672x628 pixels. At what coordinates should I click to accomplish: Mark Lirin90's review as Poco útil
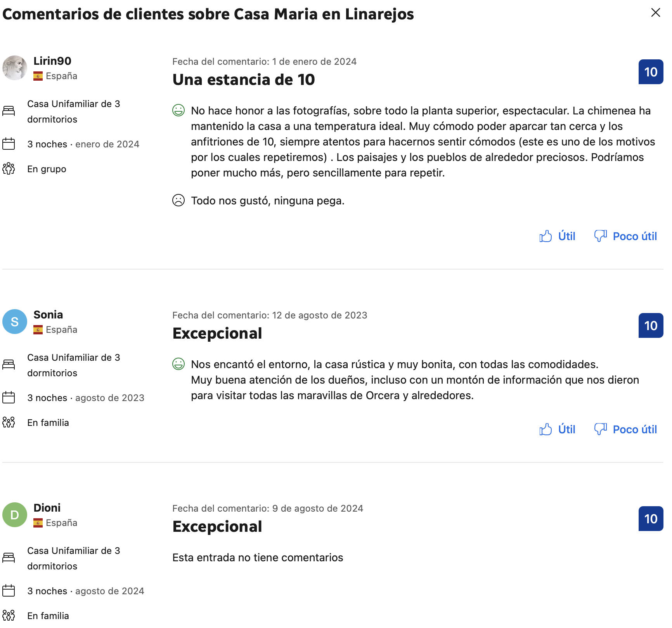(625, 236)
